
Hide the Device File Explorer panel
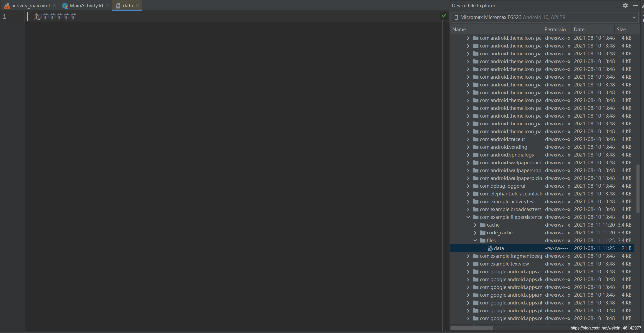635,5
